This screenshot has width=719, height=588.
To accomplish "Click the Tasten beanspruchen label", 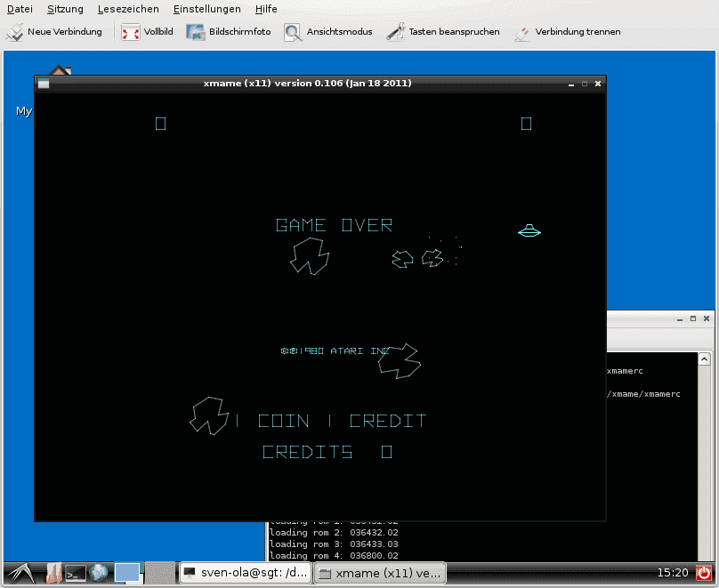I will pyautogui.click(x=454, y=32).
